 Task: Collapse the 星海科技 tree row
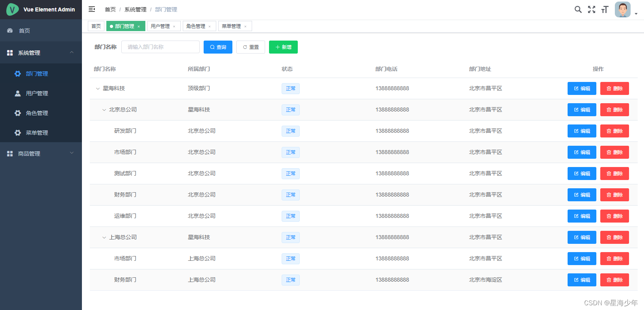(98, 89)
